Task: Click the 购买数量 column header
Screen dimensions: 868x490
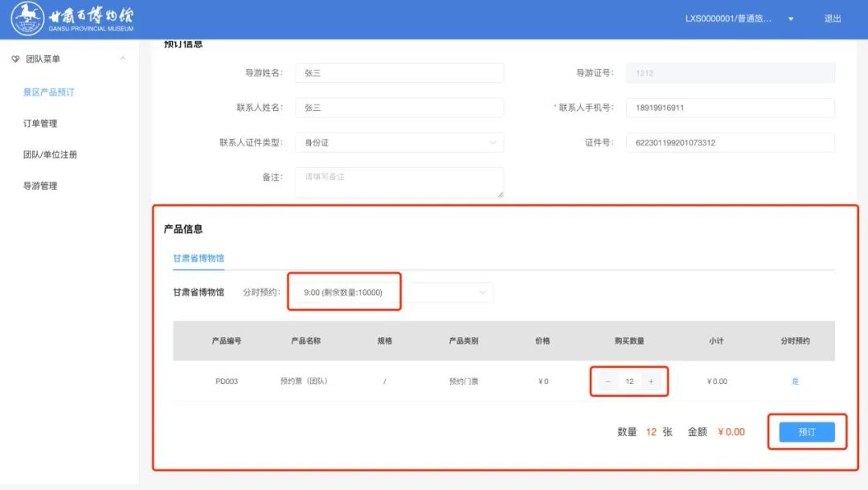Action: click(629, 341)
